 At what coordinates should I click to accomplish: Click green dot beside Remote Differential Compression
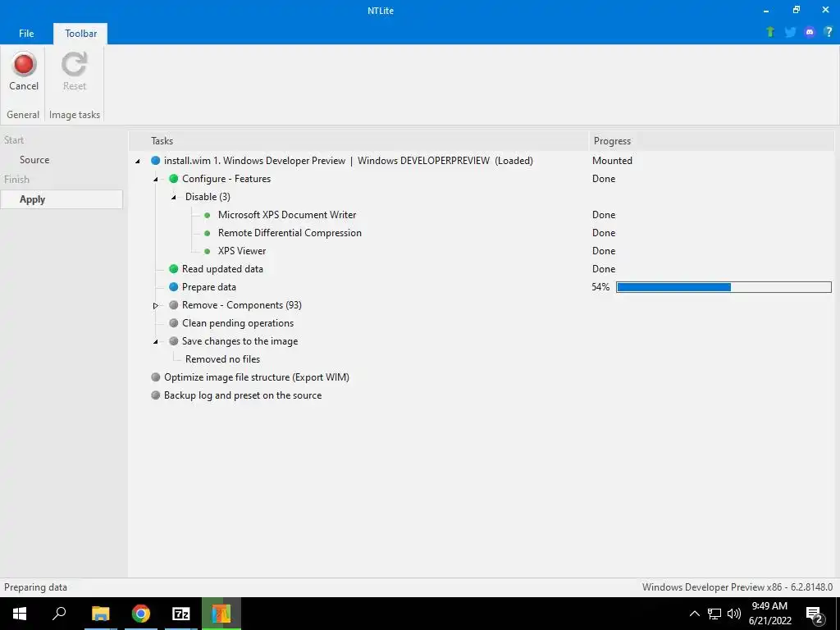click(x=208, y=233)
